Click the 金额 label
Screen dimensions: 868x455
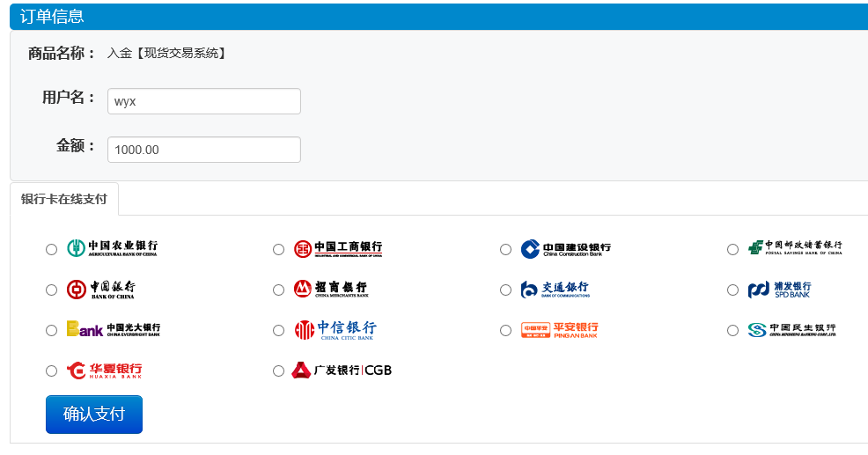point(76,145)
